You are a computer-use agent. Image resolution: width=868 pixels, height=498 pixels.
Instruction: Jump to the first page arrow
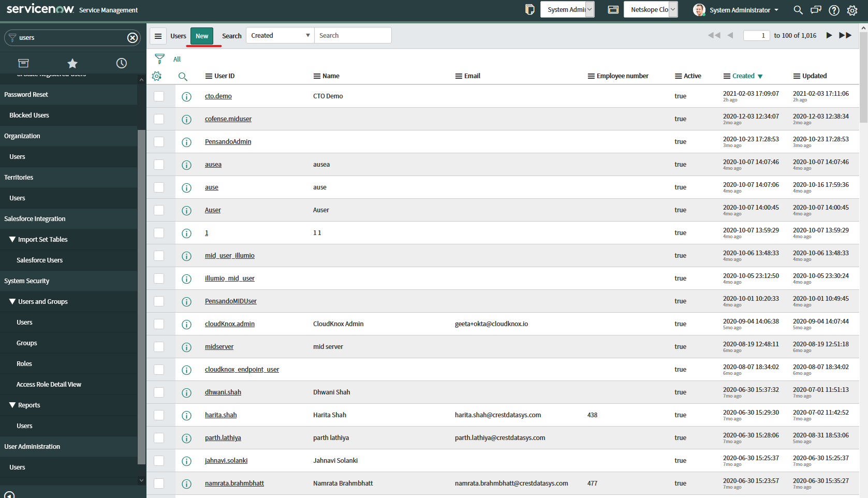point(714,35)
